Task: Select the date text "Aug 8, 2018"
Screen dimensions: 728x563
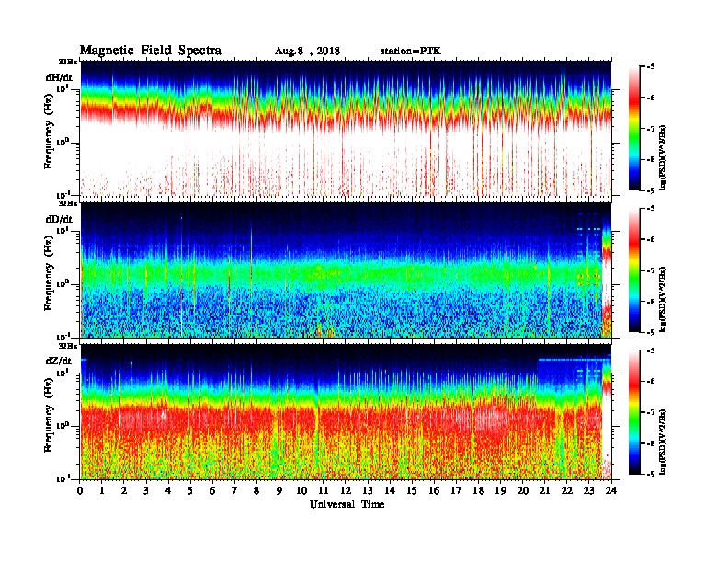Action: coord(307,52)
